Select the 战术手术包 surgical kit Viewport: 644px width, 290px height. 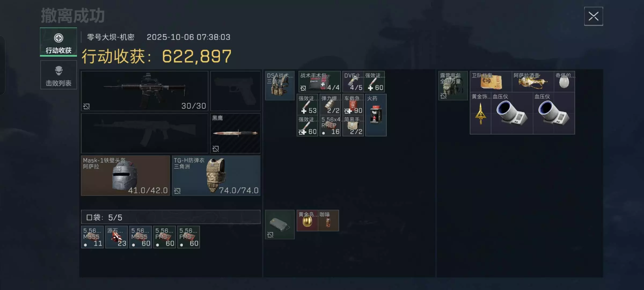(x=320, y=82)
